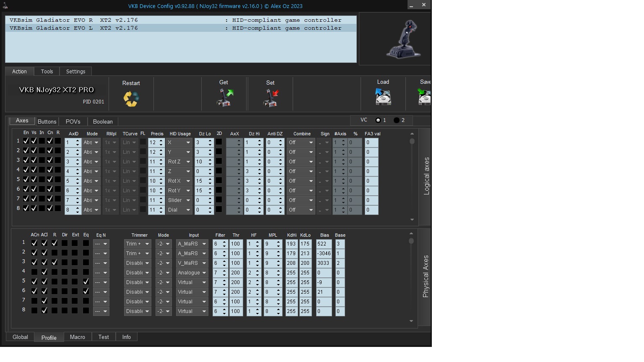Viewport: 644px width, 362px height.
Task: Open Input dropdown showing V_MaRS
Action: point(192,263)
